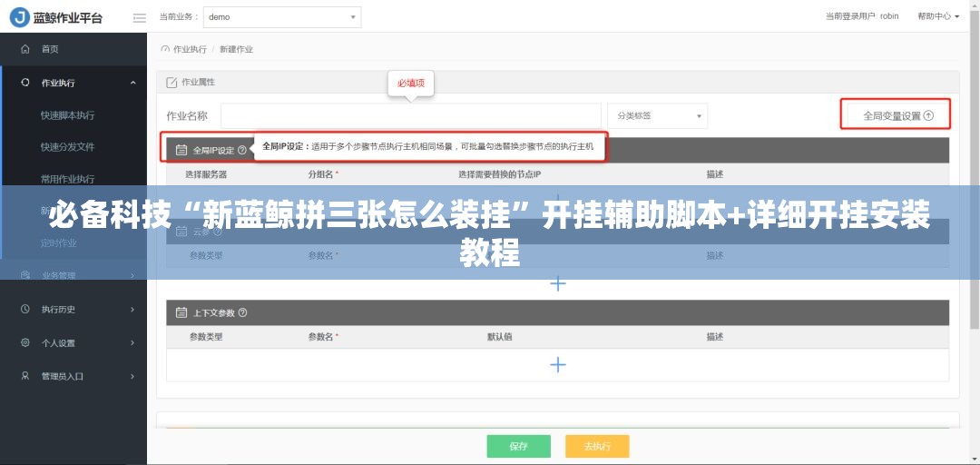Image resolution: width=980 pixels, height=465 pixels.
Task: Click the 个人设置 gear icon
Action: (25, 343)
